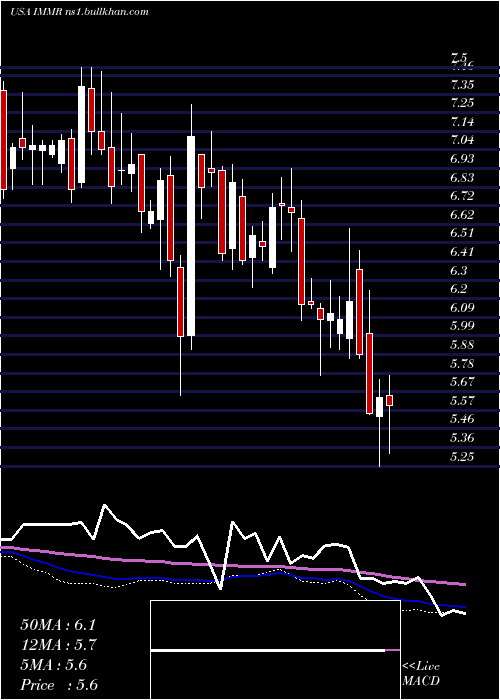Click the 5.46 price level label
The width and height of the screenshot is (500, 700).
pos(462,419)
